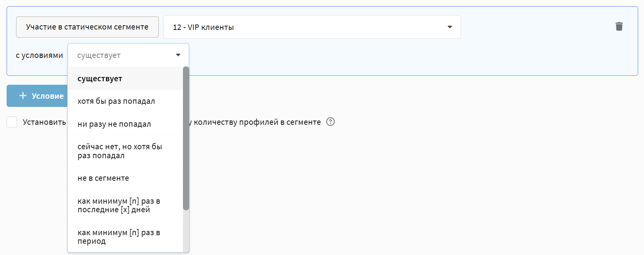The image size is (644, 255).
Task: Click the caret arrow beside 'существует' field
Action: click(x=178, y=55)
